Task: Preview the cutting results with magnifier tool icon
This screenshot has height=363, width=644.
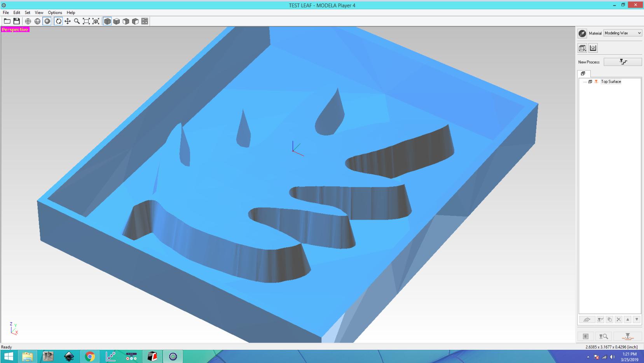Action: pos(604,337)
